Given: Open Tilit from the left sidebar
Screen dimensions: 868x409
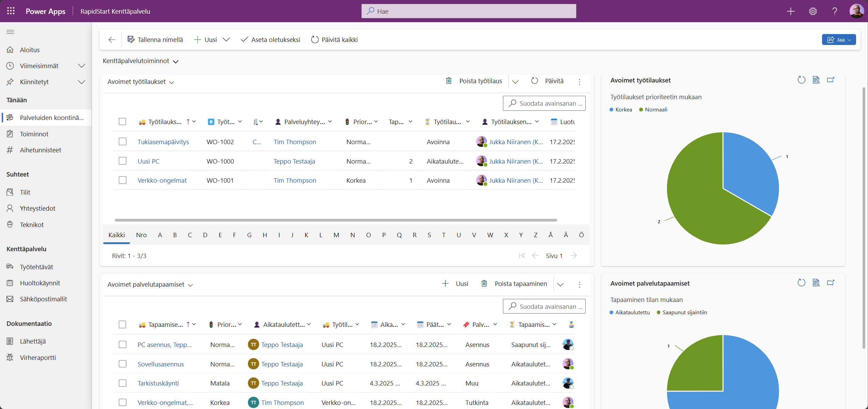Looking at the screenshot, I should (25, 192).
